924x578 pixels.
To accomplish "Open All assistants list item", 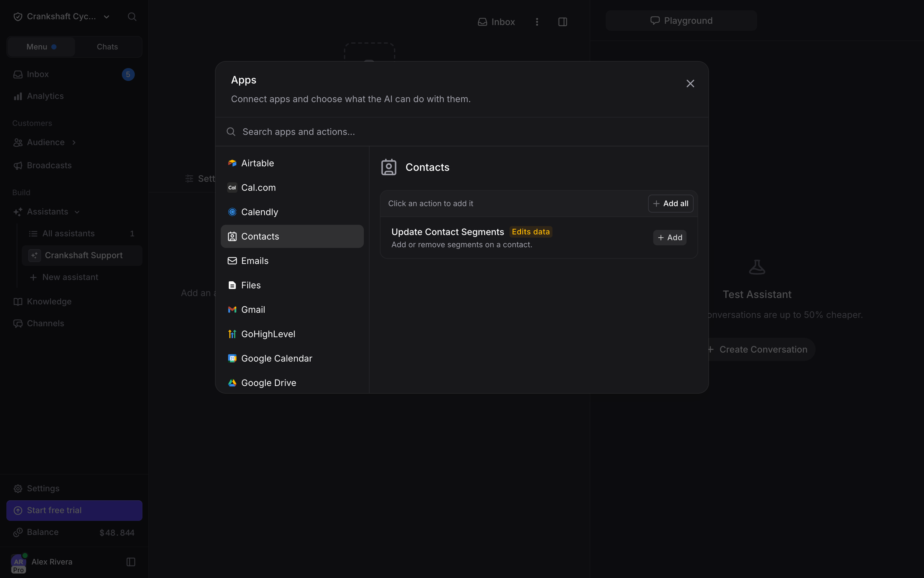I will point(82,233).
